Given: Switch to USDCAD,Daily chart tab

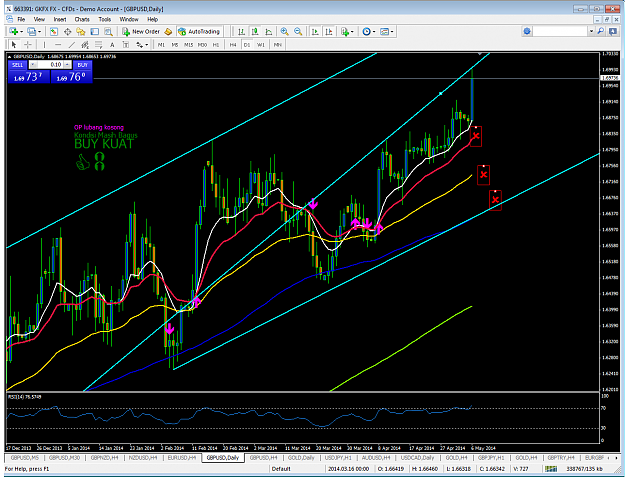Looking at the screenshot, I should [417, 458].
